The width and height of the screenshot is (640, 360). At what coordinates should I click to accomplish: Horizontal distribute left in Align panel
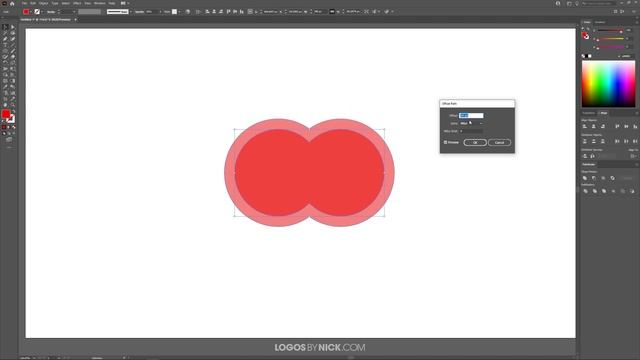tap(617, 141)
